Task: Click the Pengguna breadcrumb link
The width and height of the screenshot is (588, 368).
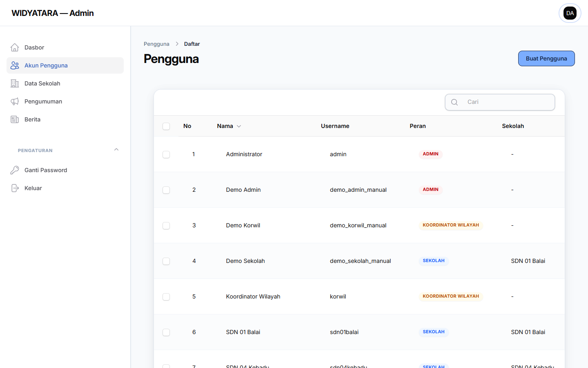Action: coord(156,44)
